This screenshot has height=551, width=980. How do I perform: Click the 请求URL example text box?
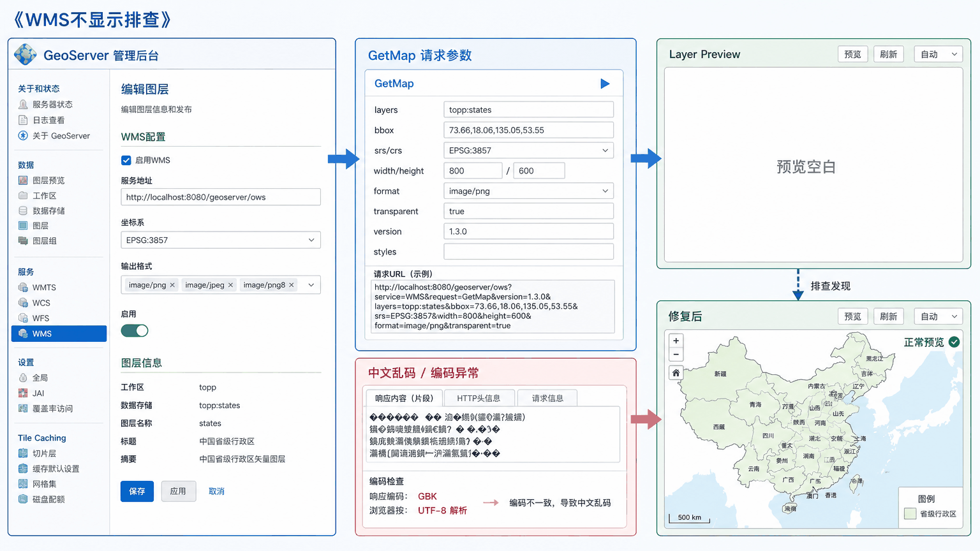coord(493,306)
